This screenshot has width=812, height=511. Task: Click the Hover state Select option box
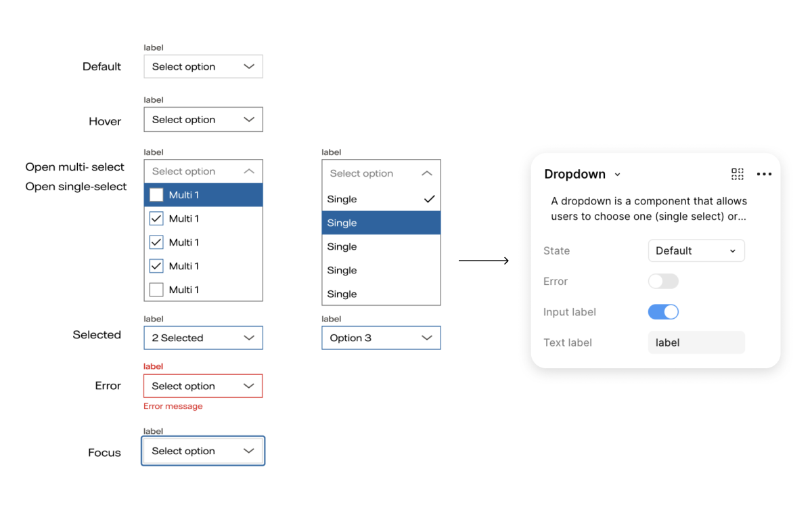point(203,120)
